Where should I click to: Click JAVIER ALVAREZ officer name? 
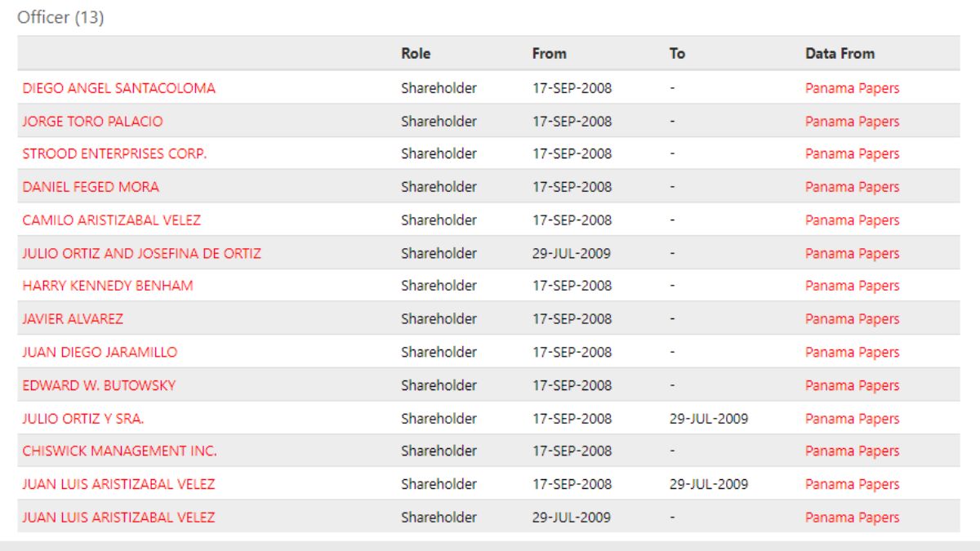point(73,319)
